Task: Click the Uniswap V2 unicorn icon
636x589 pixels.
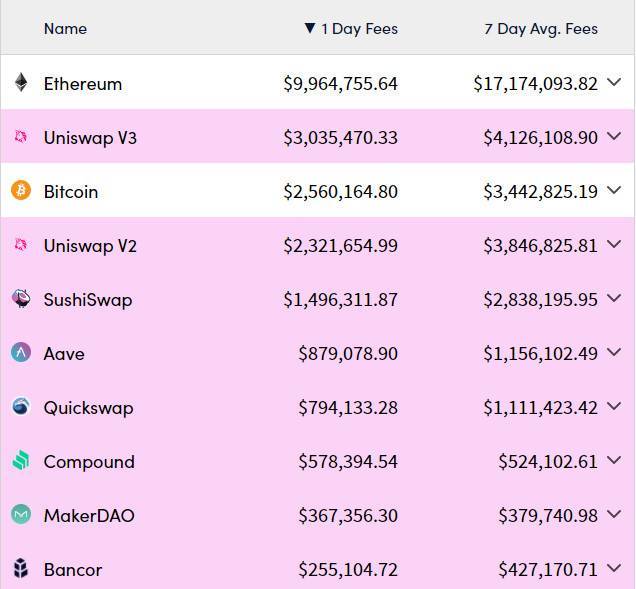Action: coord(21,245)
